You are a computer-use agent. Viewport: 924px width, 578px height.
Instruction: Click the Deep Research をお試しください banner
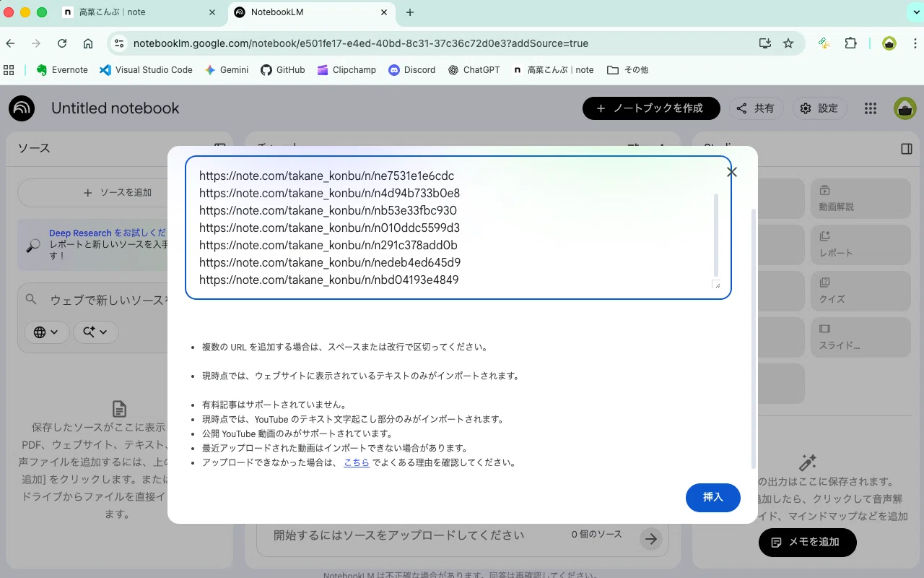click(94, 244)
